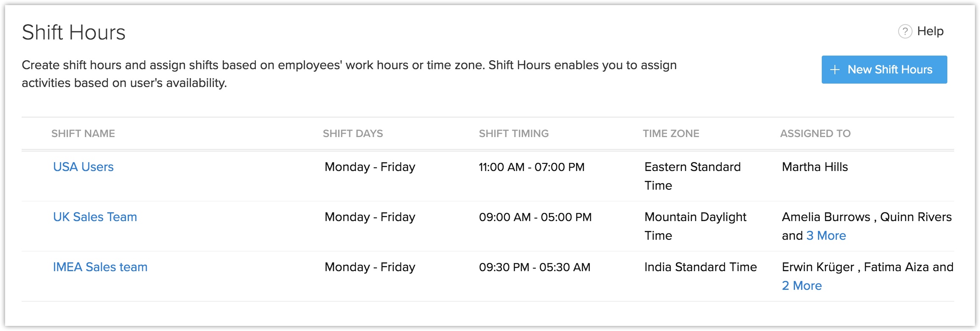The image size is (980, 331).
Task: Create new shift hours
Action: click(x=884, y=70)
